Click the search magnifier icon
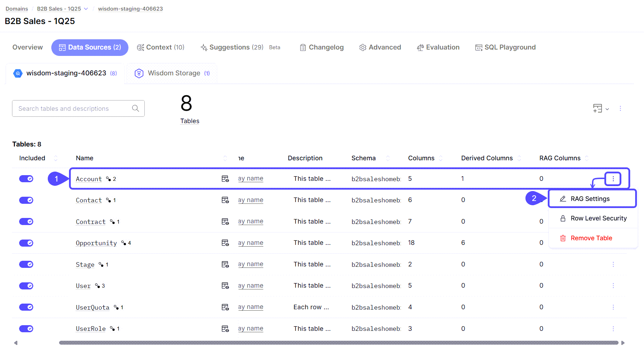 point(136,108)
